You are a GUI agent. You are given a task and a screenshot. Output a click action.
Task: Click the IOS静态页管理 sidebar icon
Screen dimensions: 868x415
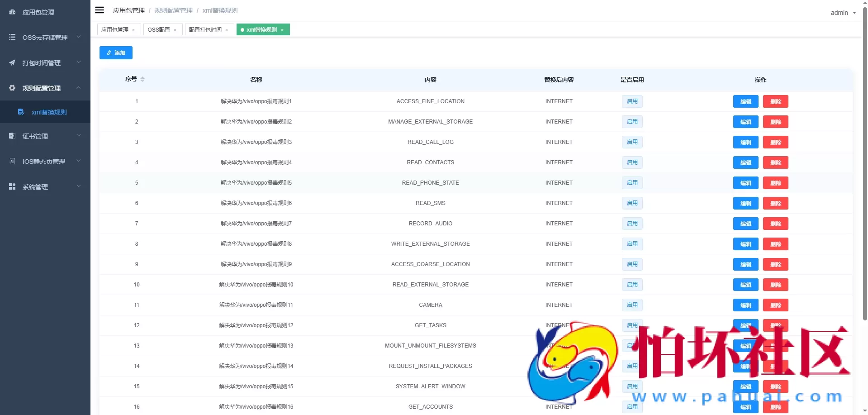click(12, 161)
